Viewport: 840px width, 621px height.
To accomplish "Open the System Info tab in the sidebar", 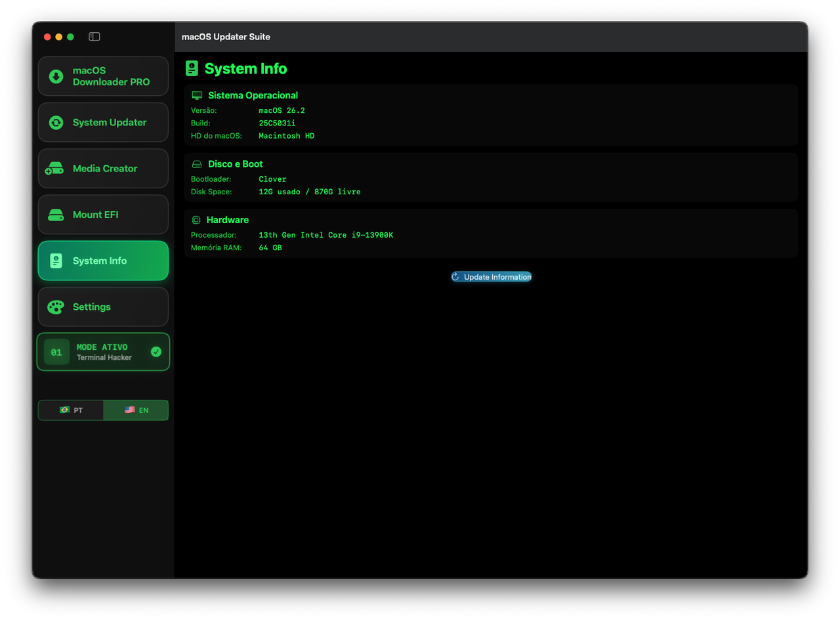I will 103,261.
